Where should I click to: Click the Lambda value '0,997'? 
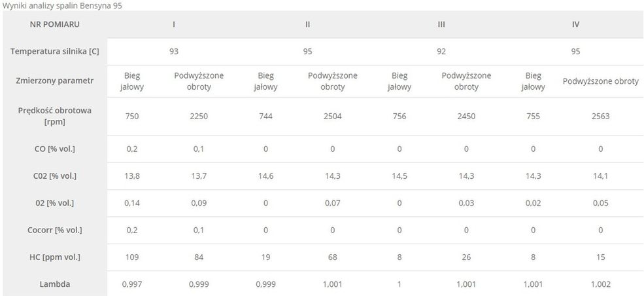click(x=132, y=284)
